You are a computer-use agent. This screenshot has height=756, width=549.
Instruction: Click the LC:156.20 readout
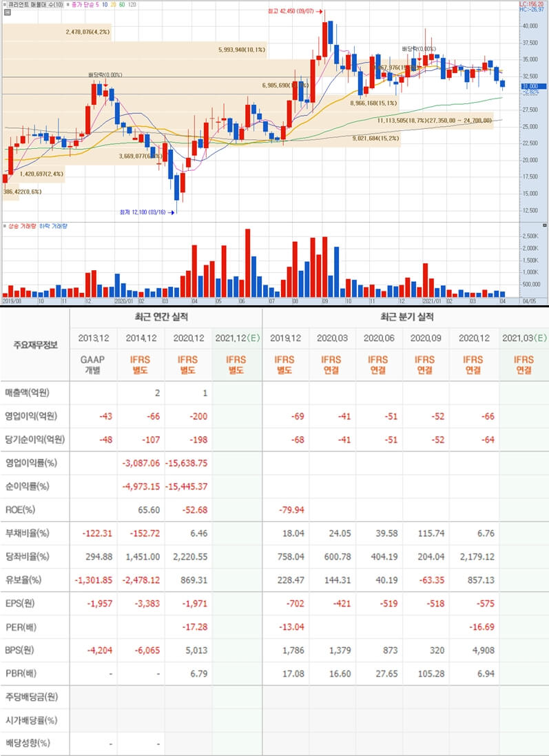(x=532, y=4)
